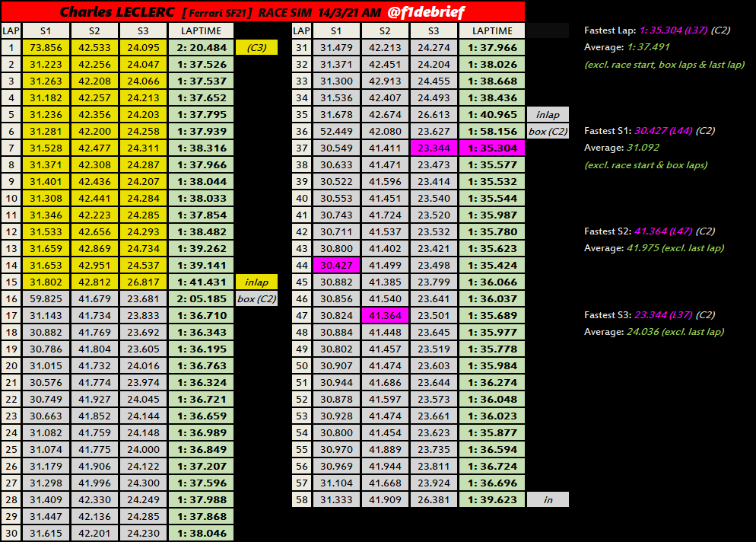Click the yellow (C3) tyre label
The height and width of the screenshot is (542, 756).
click(256, 47)
